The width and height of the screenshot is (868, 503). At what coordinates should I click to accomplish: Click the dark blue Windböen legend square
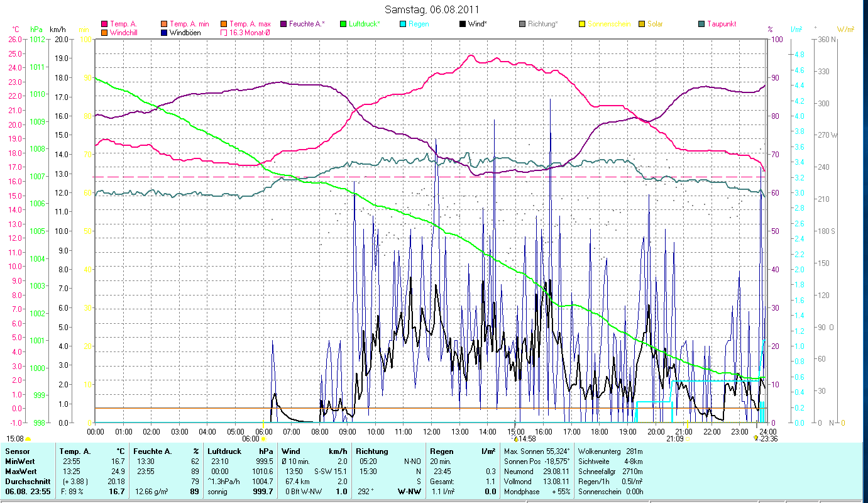(164, 33)
